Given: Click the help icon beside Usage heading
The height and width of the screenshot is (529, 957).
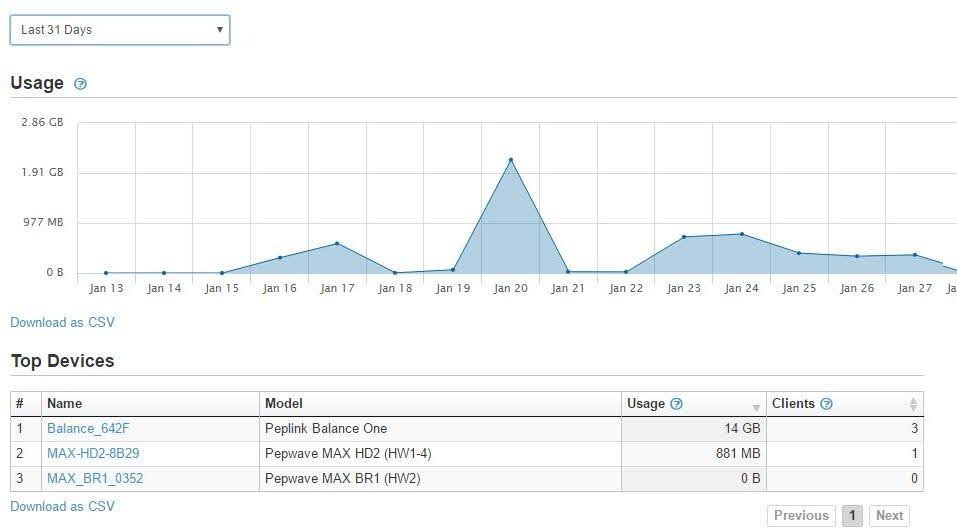Looking at the screenshot, I should pyautogui.click(x=81, y=84).
